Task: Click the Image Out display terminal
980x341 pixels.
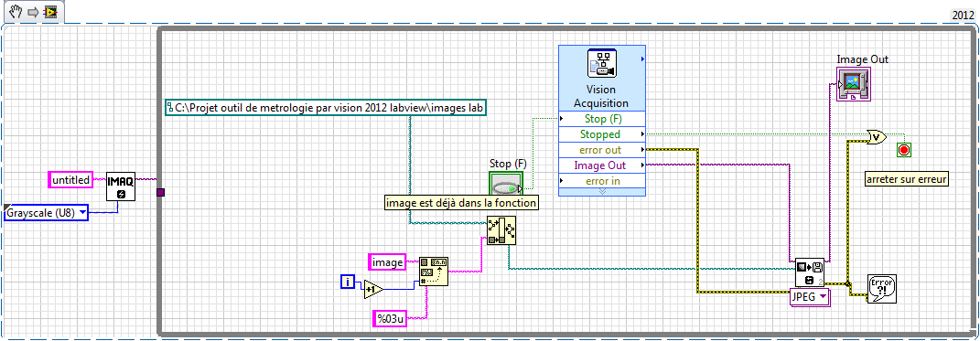Action: [853, 84]
